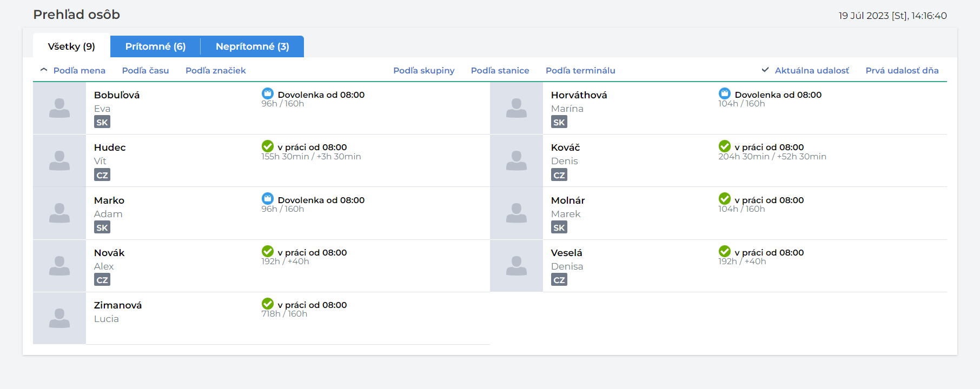Click the green check icon for Hudec Vít
Image resolution: width=980 pixels, height=389 pixels.
click(268, 146)
